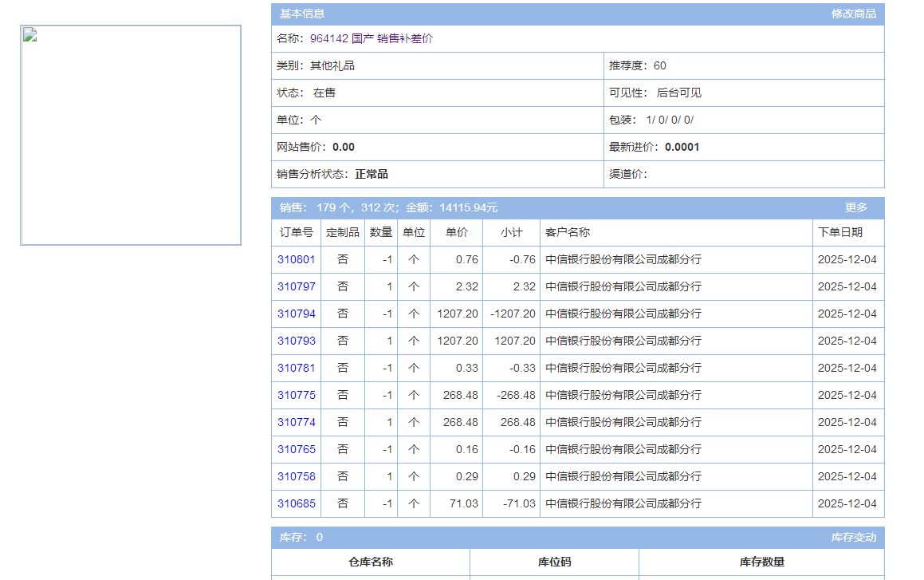
Task: Click the broken product image thumbnail
Action: pyautogui.click(x=131, y=135)
